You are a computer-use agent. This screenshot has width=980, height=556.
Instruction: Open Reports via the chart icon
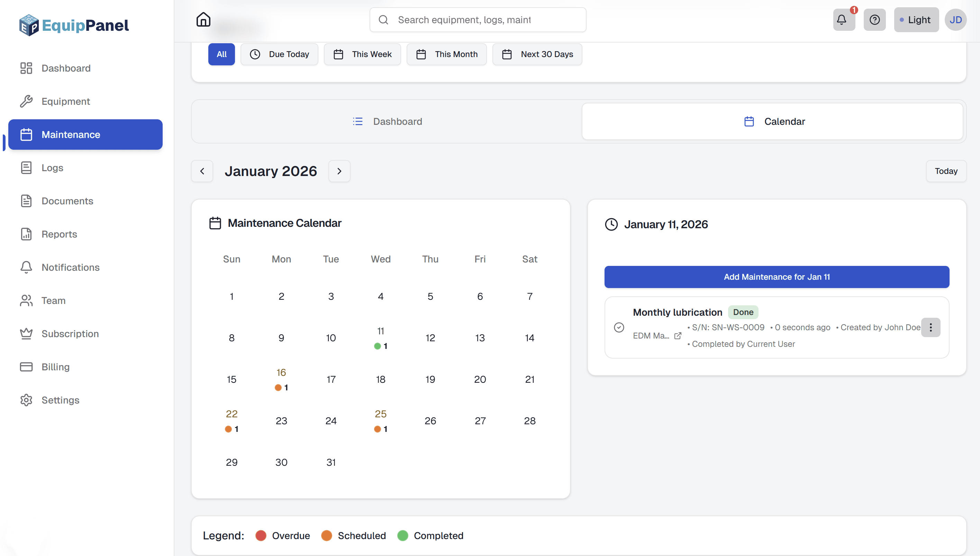[26, 234]
